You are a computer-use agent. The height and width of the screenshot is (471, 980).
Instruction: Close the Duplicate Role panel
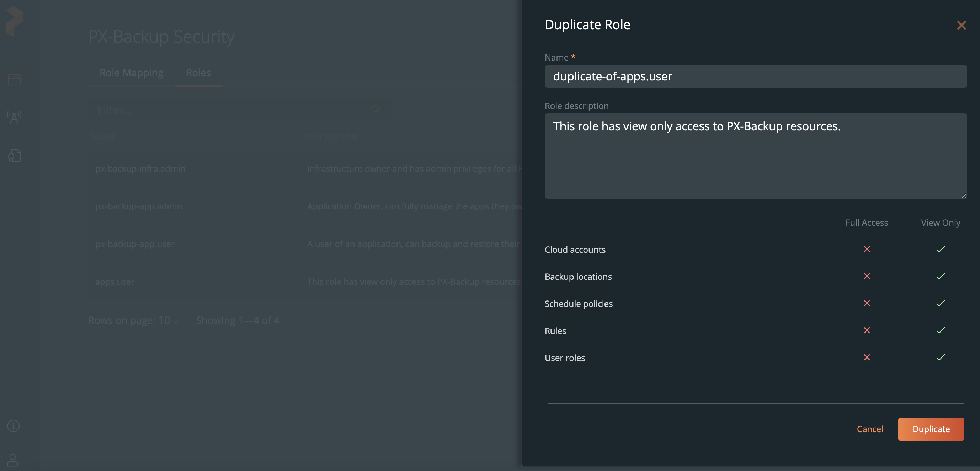coord(962,26)
